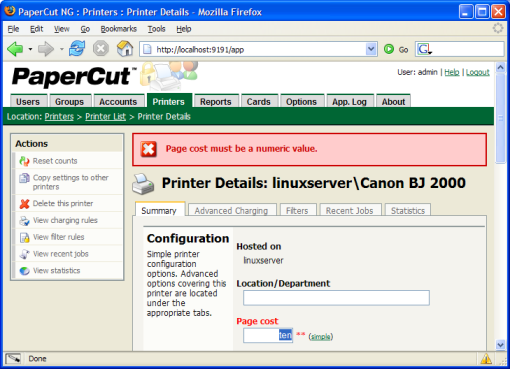Click the Copy settings to other printers icon
This screenshot has width=510, height=369.
point(24,178)
